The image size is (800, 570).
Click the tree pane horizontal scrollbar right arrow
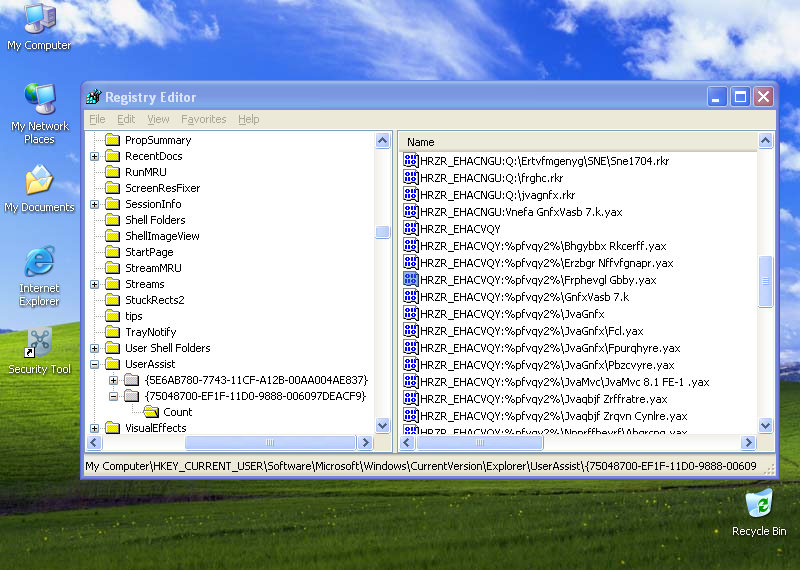[x=365, y=443]
